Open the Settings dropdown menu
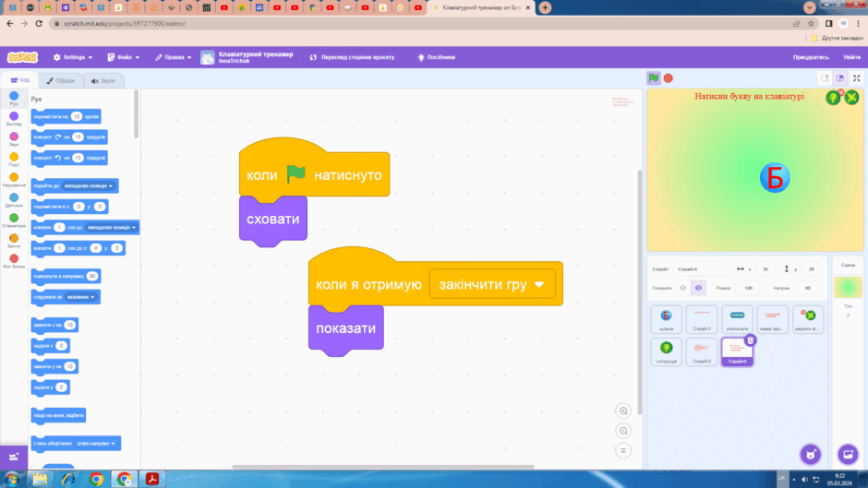The image size is (868, 488). point(73,57)
